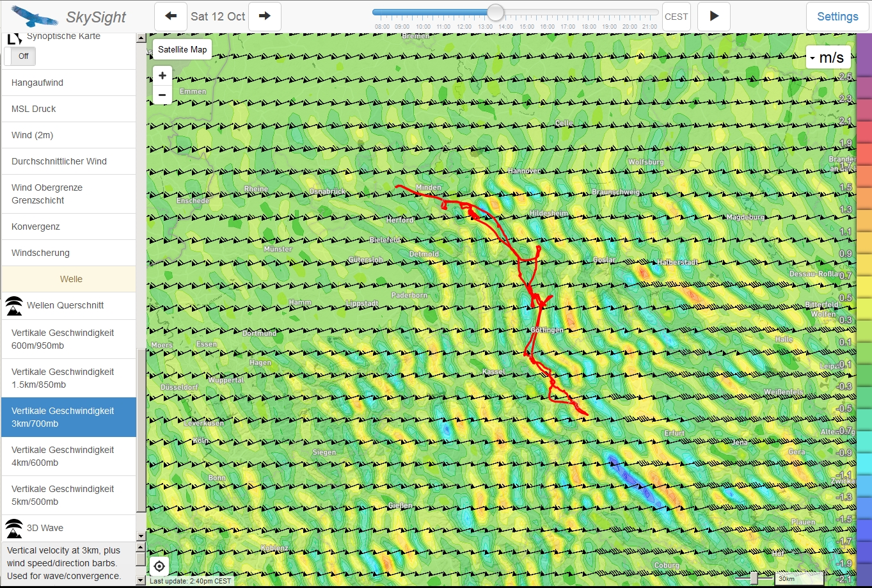This screenshot has height=588, width=872.
Task: Toggle the CEST timezone button
Action: pos(676,17)
